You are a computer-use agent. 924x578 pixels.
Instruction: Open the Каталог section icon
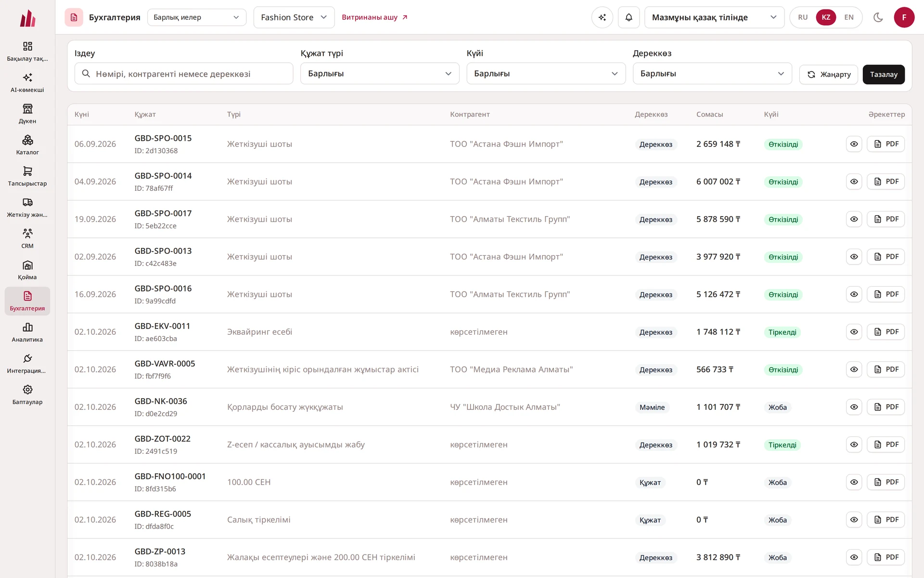click(x=27, y=140)
